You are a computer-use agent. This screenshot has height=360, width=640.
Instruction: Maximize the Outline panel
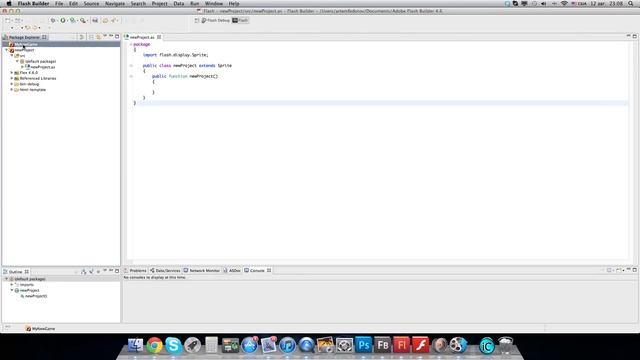click(117, 271)
